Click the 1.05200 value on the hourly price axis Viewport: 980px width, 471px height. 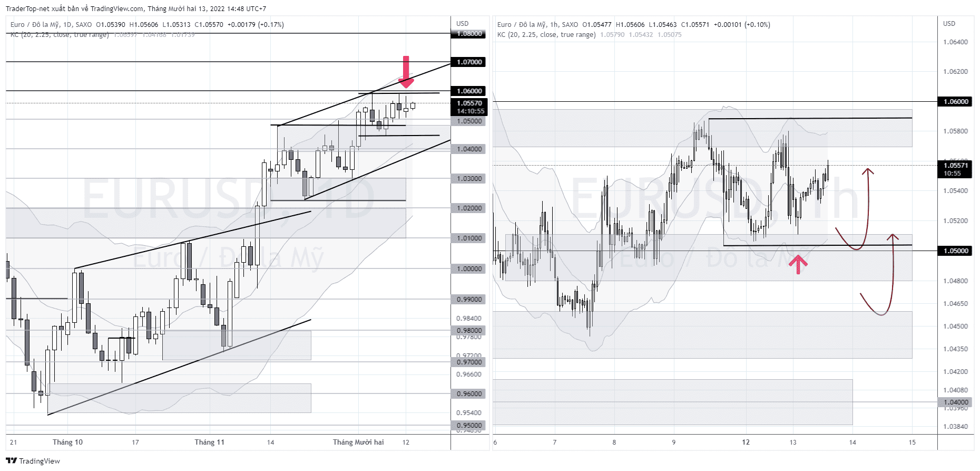click(x=955, y=221)
